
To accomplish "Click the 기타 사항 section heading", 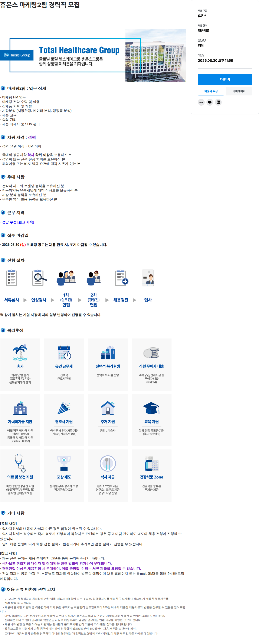I will pyautogui.click(x=16, y=513).
